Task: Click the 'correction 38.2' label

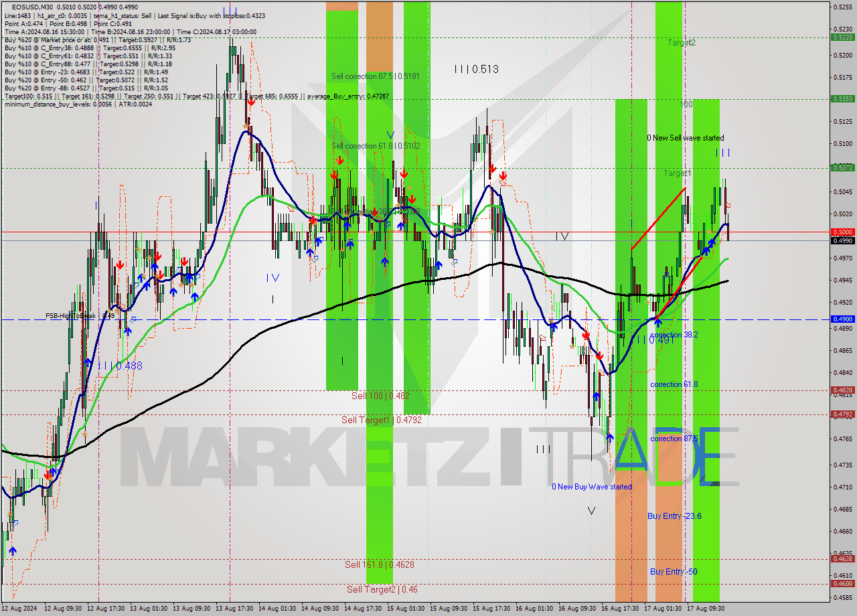Action: pyautogui.click(x=674, y=335)
